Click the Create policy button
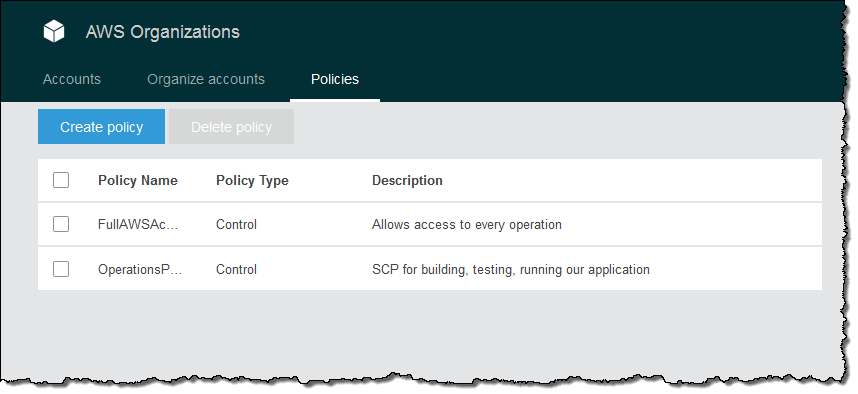Screen dimensions: 858x394 point(101,127)
